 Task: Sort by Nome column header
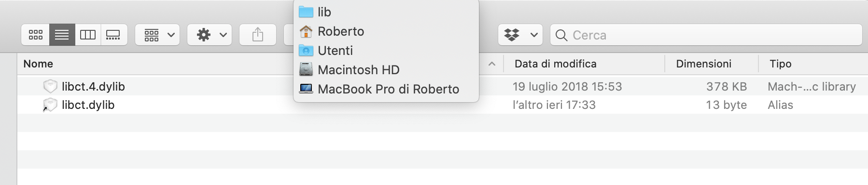click(38, 64)
